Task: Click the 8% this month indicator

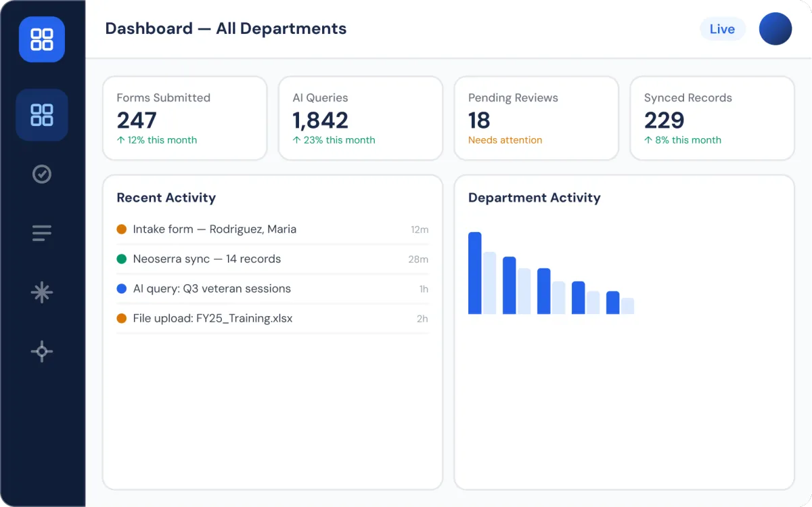Action: (x=683, y=140)
